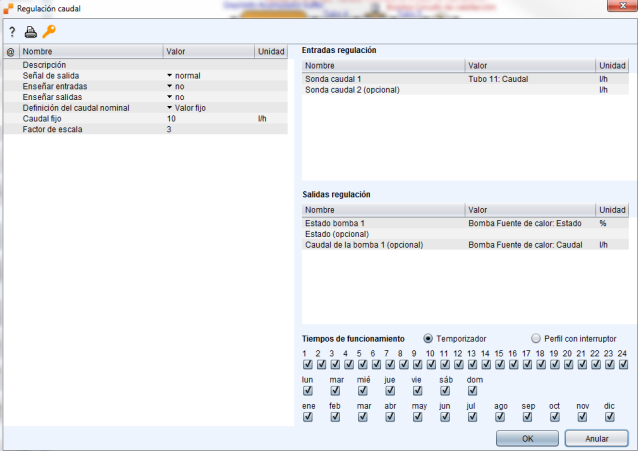Expand the Enseñar entradas dropdown
638x451 pixels.
[170, 87]
